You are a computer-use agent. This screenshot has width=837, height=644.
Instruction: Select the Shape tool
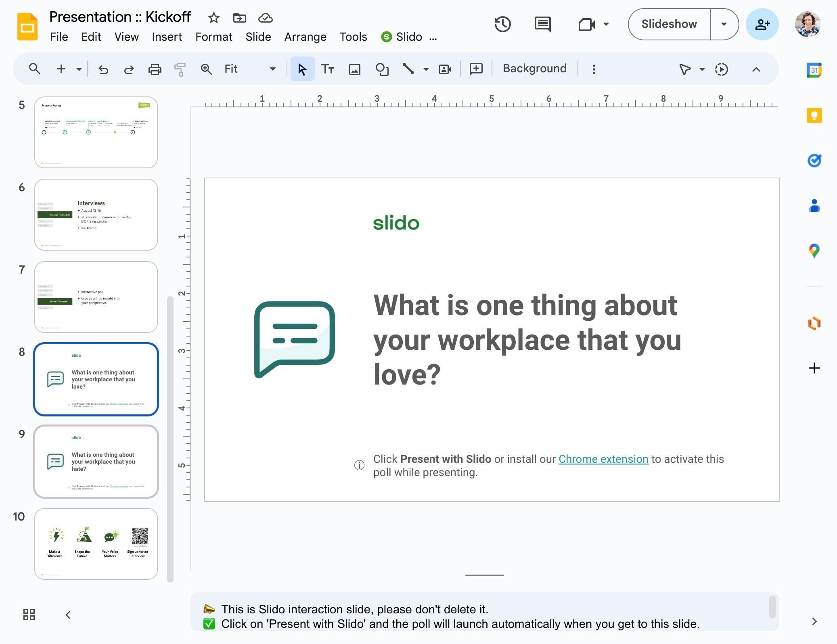pos(382,69)
